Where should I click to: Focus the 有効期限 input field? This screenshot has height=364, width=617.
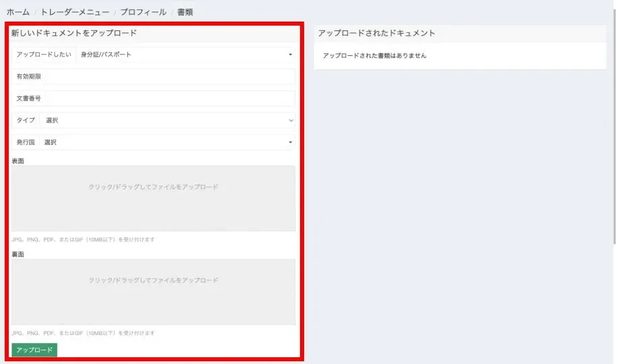[170, 77]
